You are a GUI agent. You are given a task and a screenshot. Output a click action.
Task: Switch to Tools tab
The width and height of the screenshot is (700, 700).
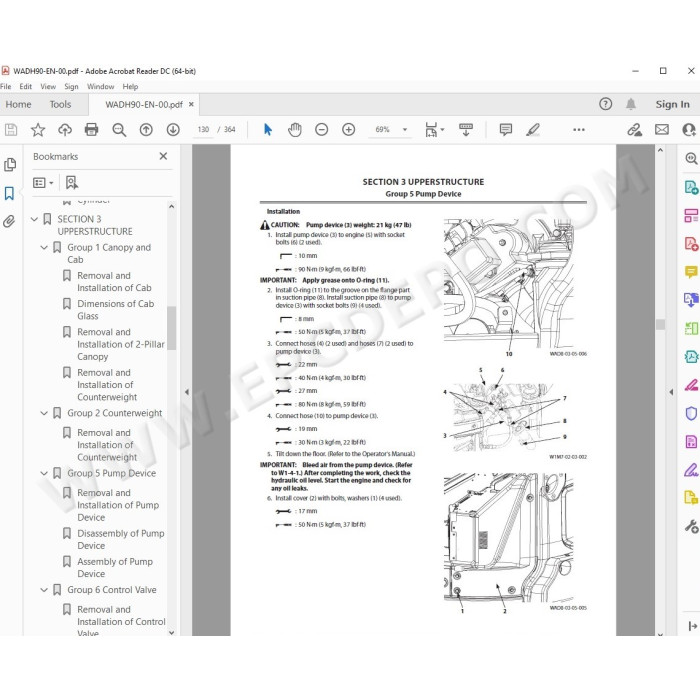60,104
